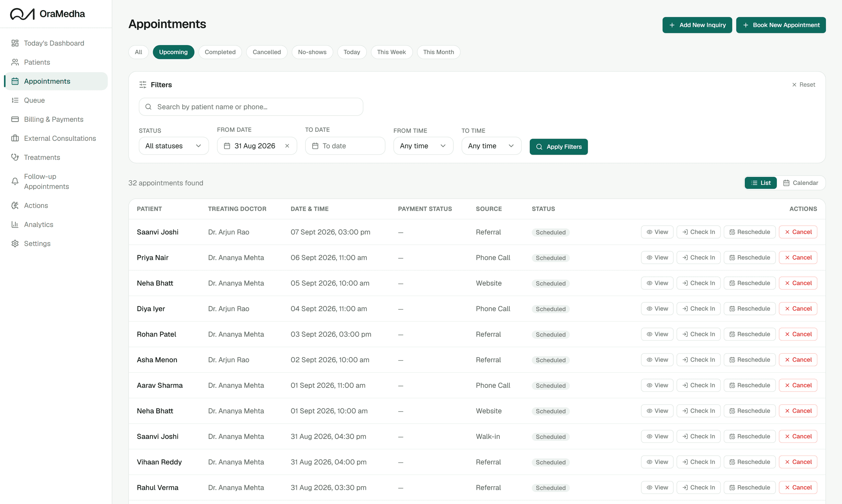Click the Date & Time column header
This screenshot has width=842, height=504.
coord(310,209)
